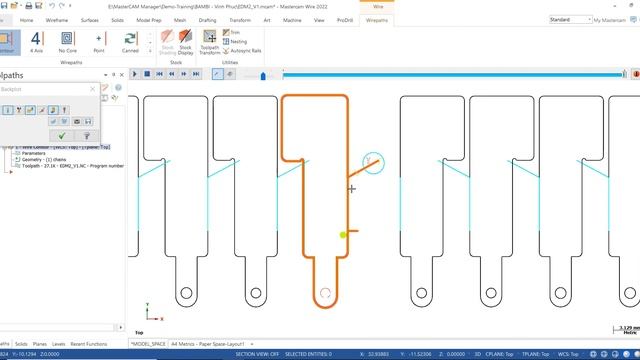Stop the backplot simulation
This screenshot has width=640, height=360.
pos(147,74)
